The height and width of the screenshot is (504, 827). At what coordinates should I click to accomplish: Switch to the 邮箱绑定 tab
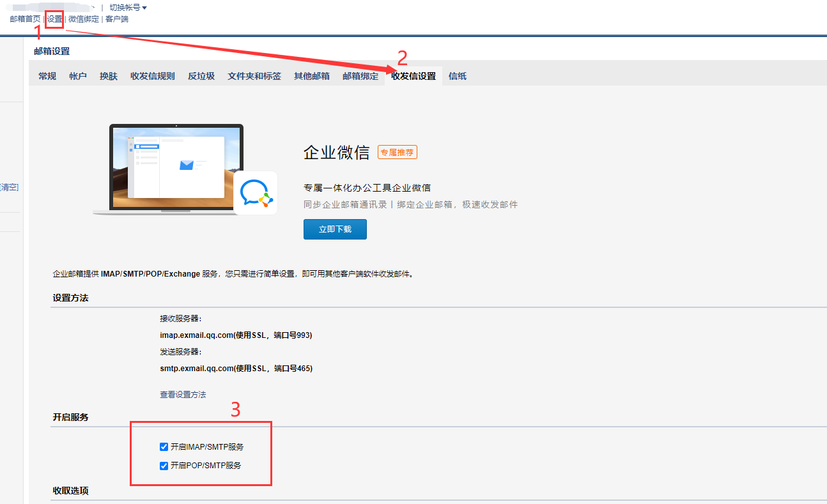click(x=360, y=76)
